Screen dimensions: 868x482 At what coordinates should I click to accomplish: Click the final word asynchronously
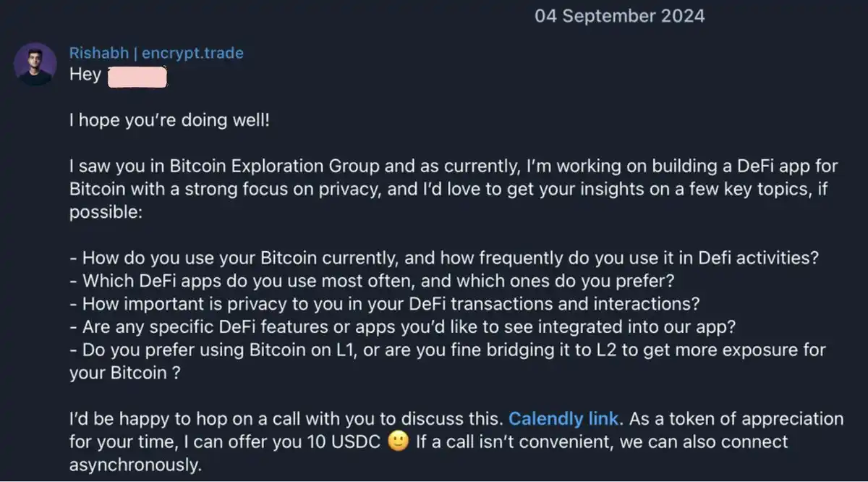pos(135,465)
